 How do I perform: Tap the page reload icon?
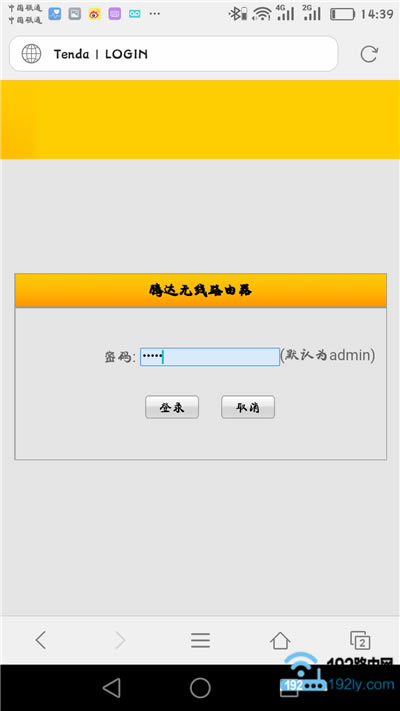coord(369,54)
